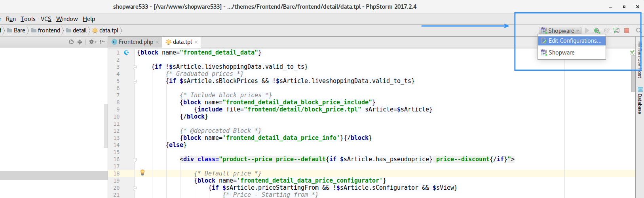Click line number 10 in gutter
The width and height of the screenshot is (644, 198).
coord(116,117)
